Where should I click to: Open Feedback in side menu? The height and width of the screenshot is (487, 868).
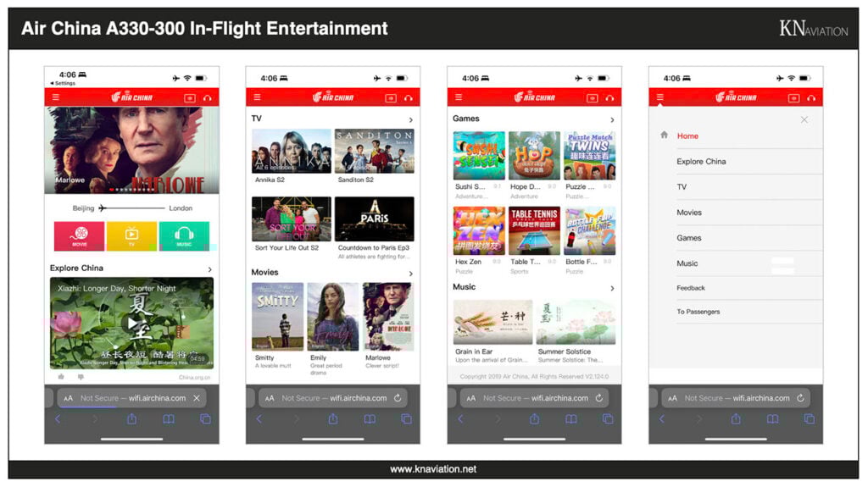click(691, 288)
